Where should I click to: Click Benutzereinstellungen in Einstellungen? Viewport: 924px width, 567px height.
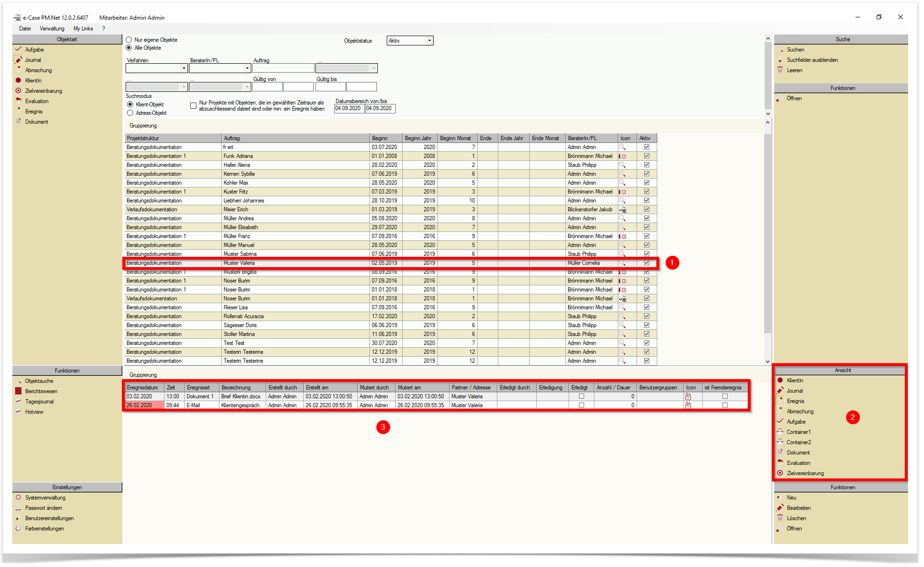point(49,518)
